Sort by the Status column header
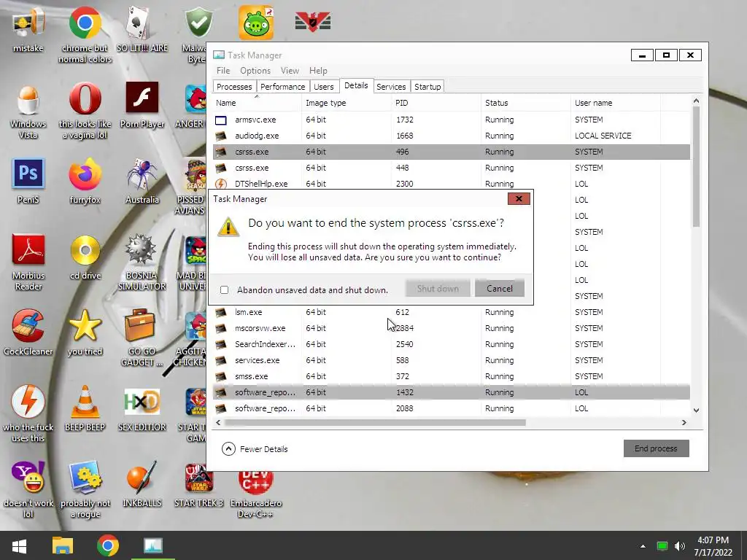 [525, 102]
